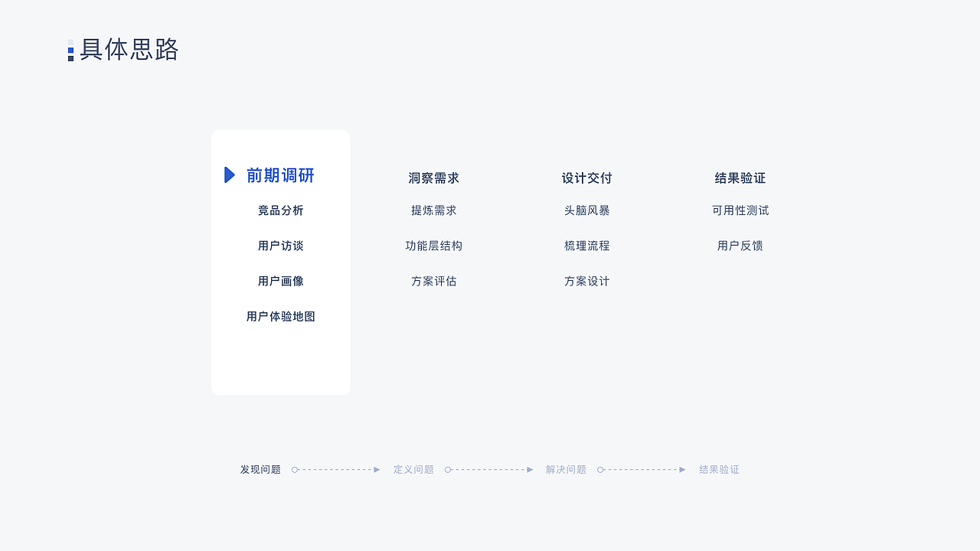The width and height of the screenshot is (980, 551).
Task: Click the white card containing 前期调研
Action: click(280, 262)
